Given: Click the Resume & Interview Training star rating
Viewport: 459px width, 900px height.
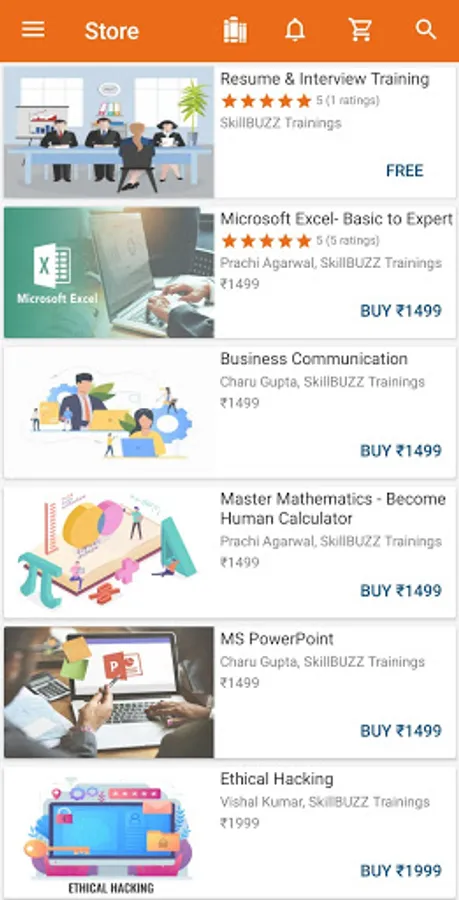Looking at the screenshot, I should [266, 101].
